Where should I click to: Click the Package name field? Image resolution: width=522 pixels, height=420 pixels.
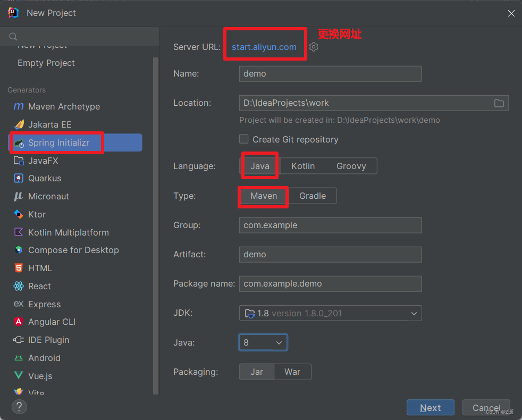[330, 284]
